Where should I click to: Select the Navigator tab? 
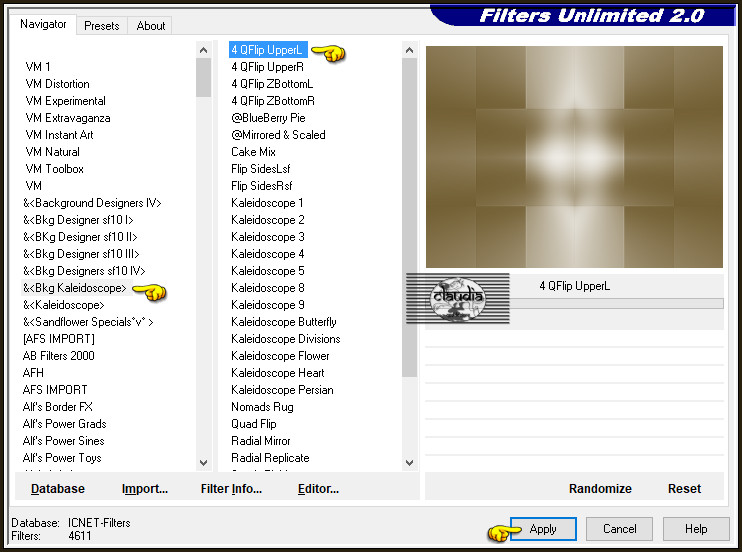[43, 24]
